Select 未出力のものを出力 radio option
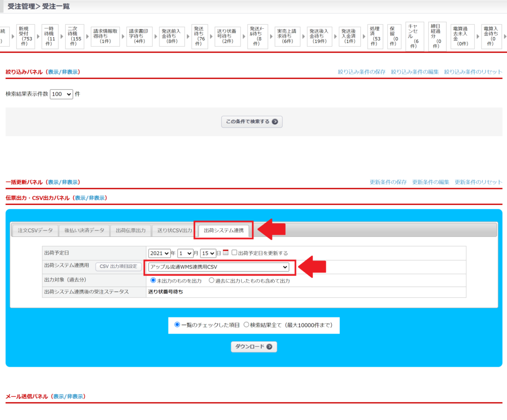The image size is (507, 420). pos(153,280)
